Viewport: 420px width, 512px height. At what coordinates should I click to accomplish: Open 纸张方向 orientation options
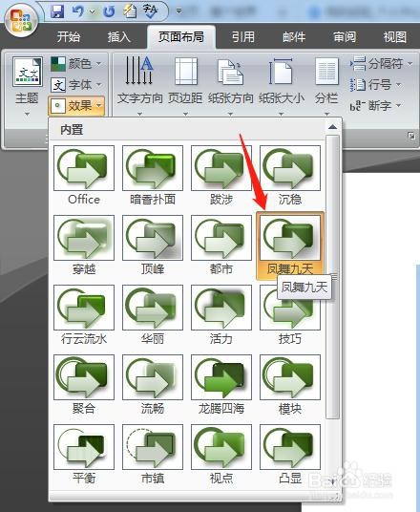pos(230,86)
